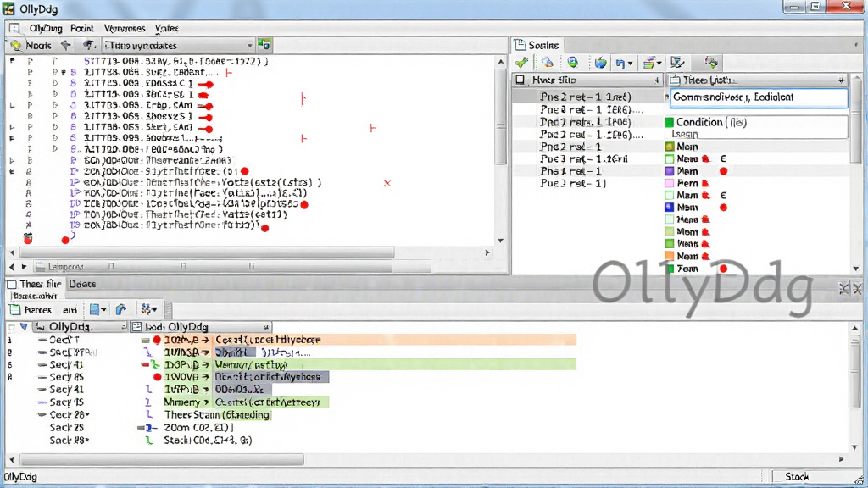Screen dimensions: 868x488
Task: Open the dropdown arrow of fifth right toolbar icon
Action: 630,63
